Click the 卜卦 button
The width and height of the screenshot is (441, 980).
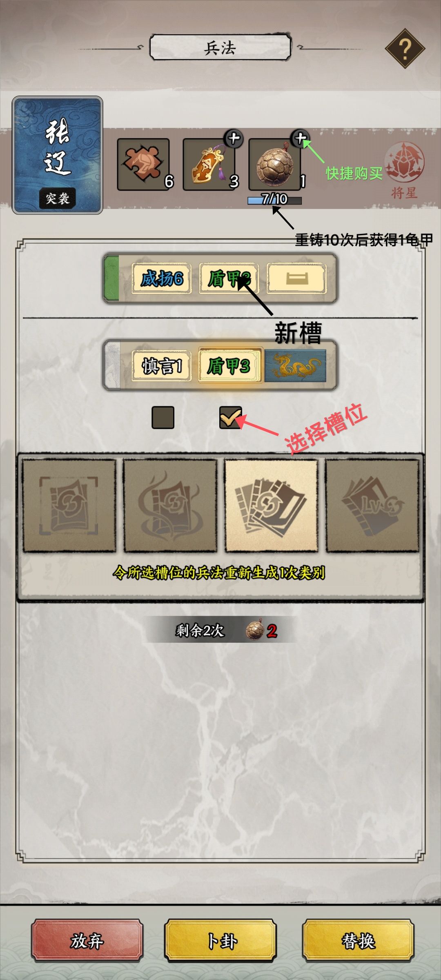[x=220, y=942]
